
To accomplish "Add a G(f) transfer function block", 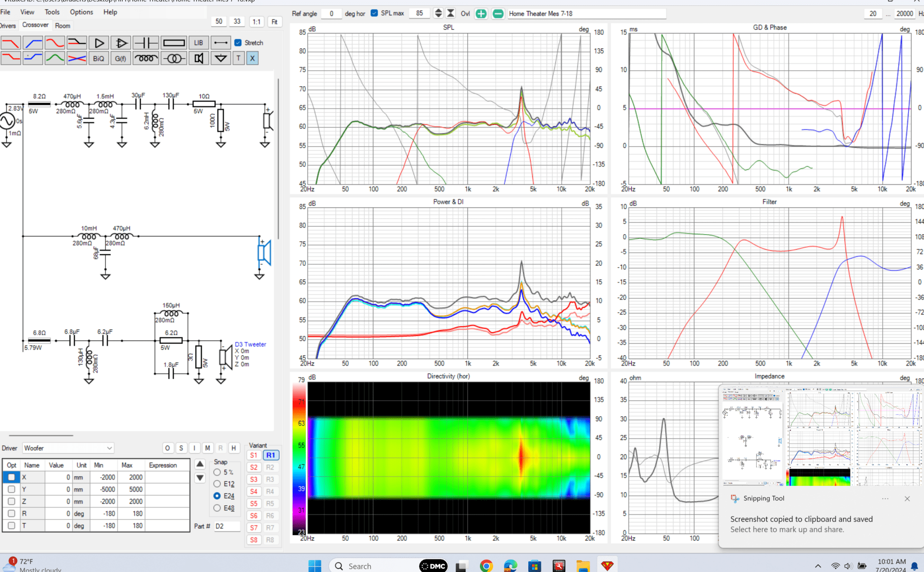I will 121,58.
